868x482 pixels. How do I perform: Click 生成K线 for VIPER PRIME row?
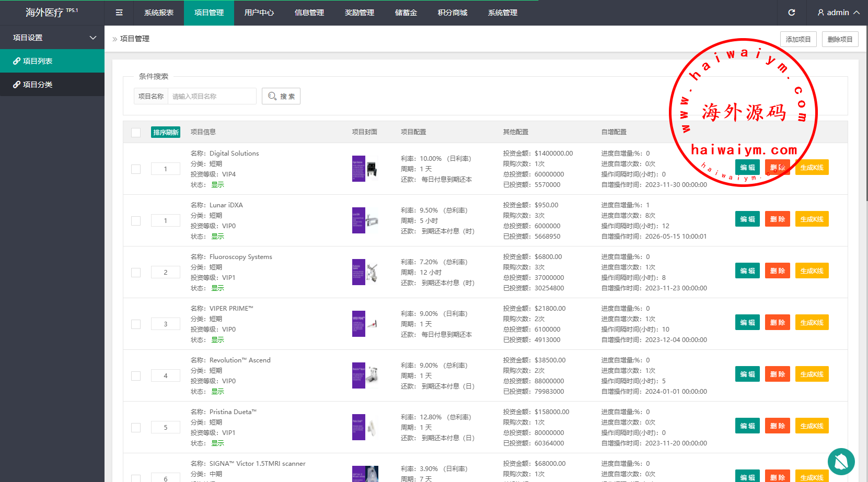[x=812, y=323]
